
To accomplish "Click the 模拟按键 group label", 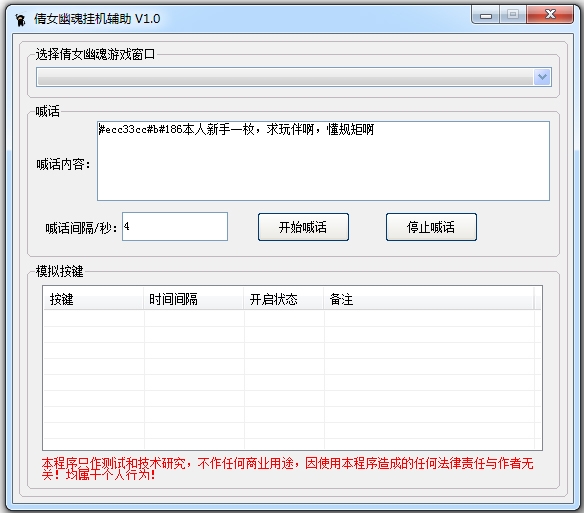I will 59,271.
